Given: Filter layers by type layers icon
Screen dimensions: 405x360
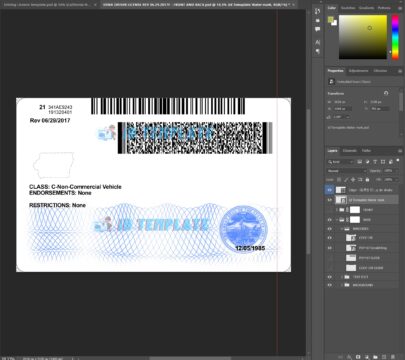Looking at the screenshot, I should tap(375, 162).
